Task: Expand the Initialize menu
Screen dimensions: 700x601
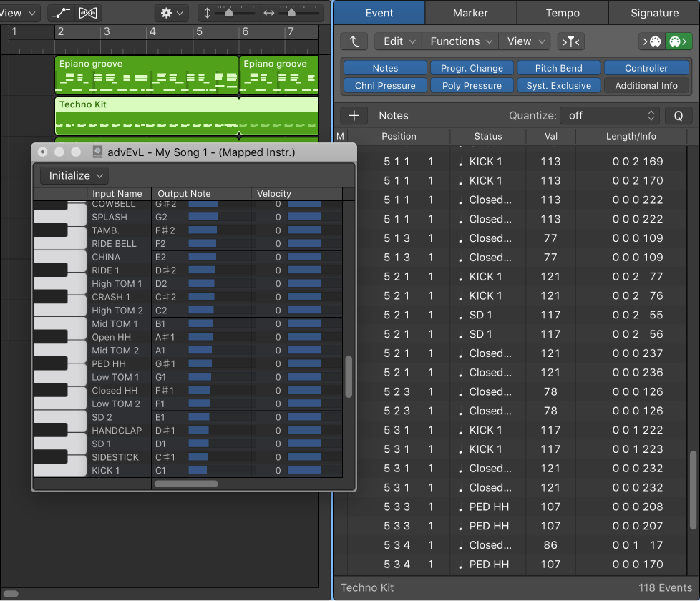Action: pyautogui.click(x=72, y=175)
